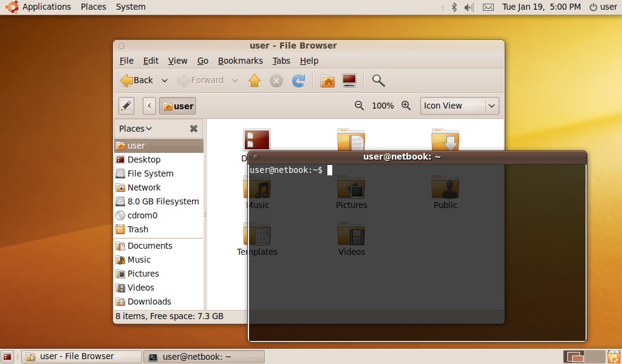The width and height of the screenshot is (622, 364).
Task: Click the Show Desktop button
Action: point(7,357)
